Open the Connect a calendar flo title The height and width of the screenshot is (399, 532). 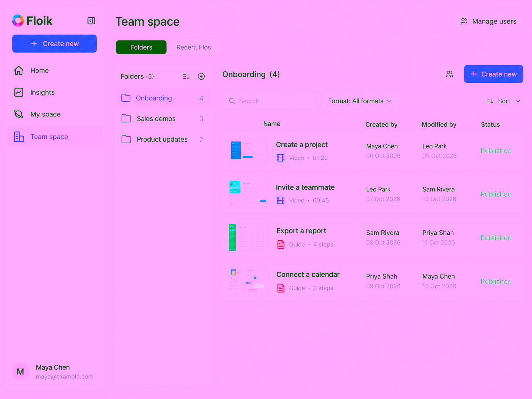point(308,274)
